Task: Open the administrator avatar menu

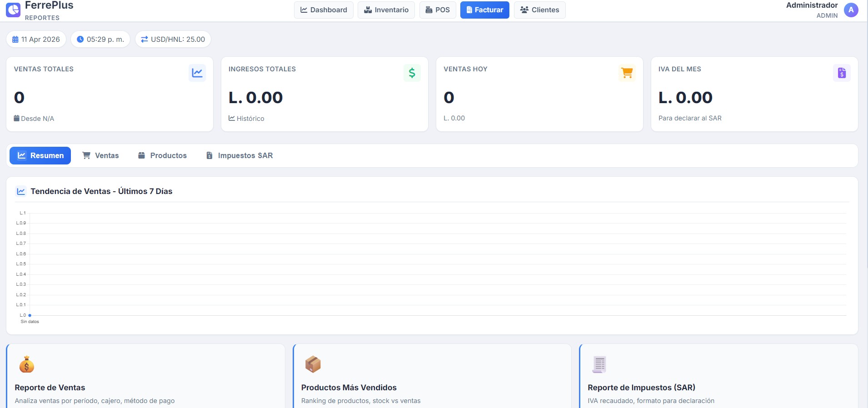Action: click(x=851, y=10)
